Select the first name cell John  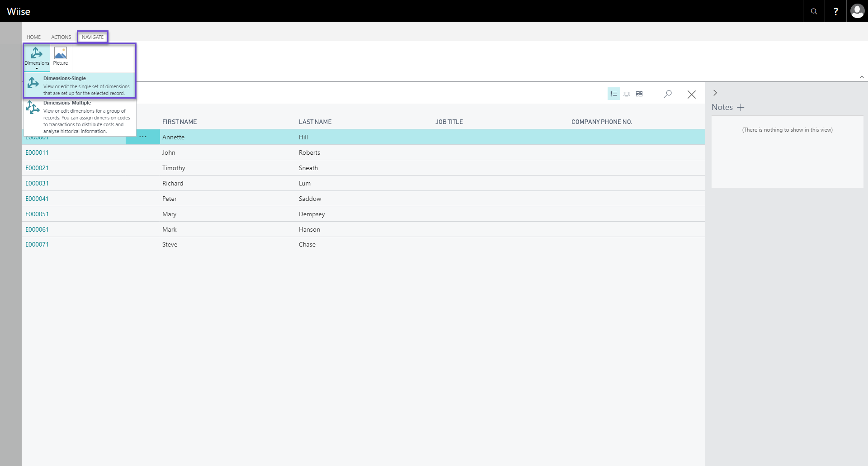click(x=169, y=152)
